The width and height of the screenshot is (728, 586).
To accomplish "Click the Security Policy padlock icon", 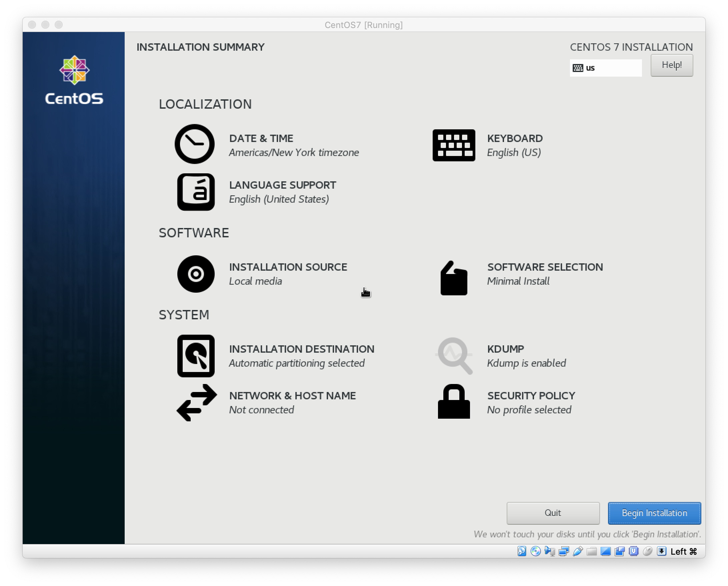I will click(453, 402).
